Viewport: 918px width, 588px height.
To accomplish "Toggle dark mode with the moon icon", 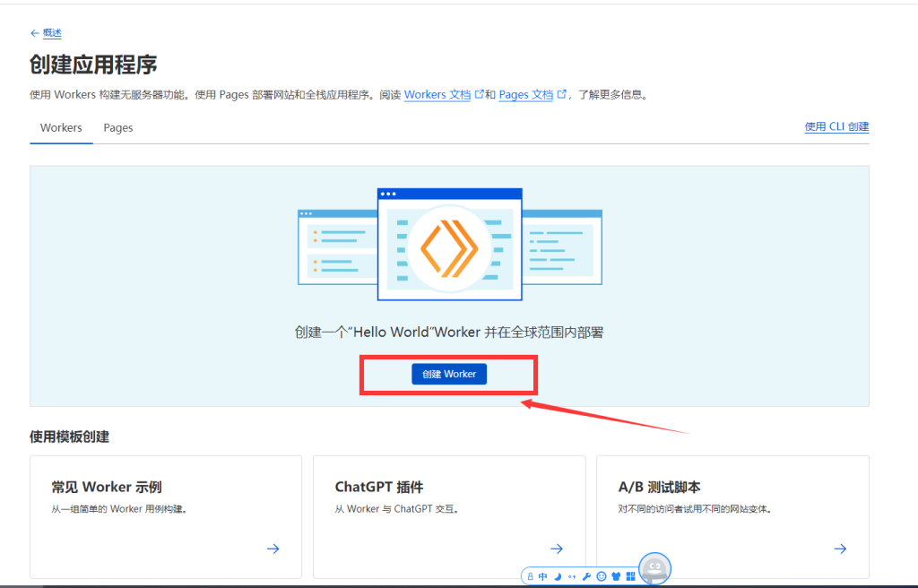I will (x=558, y=576).
